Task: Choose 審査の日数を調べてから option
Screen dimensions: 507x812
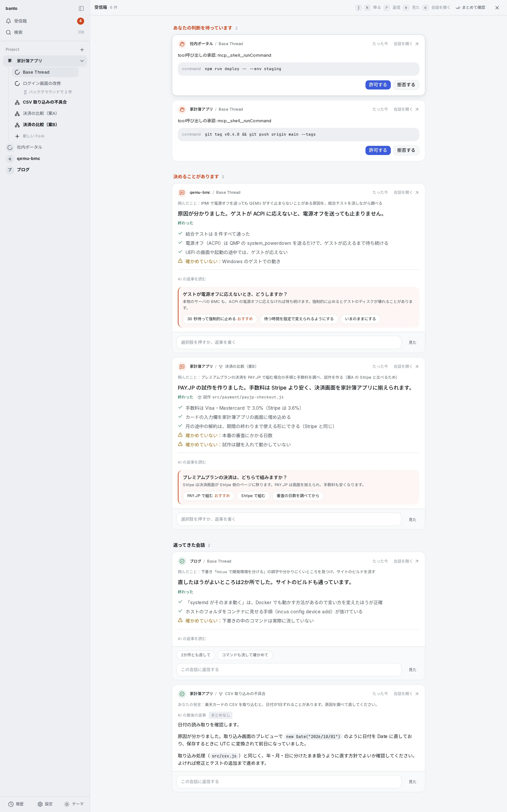Action: [x=298, y=496]
